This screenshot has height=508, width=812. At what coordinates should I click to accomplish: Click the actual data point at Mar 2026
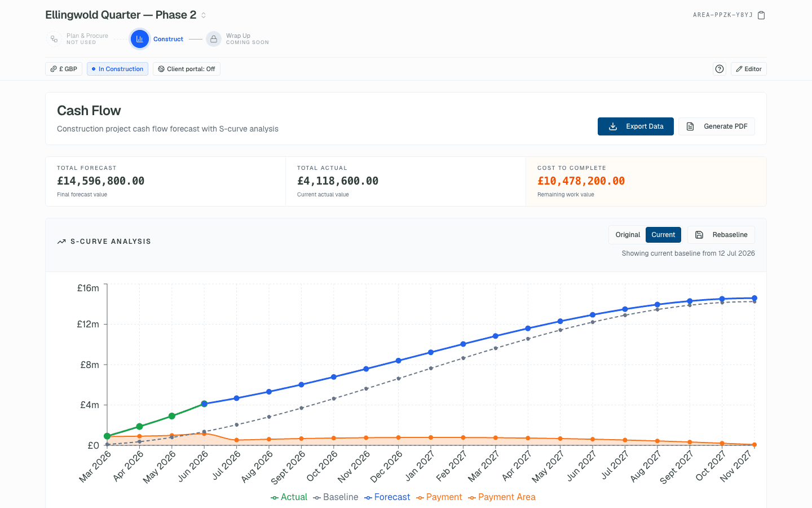point(107,436)
